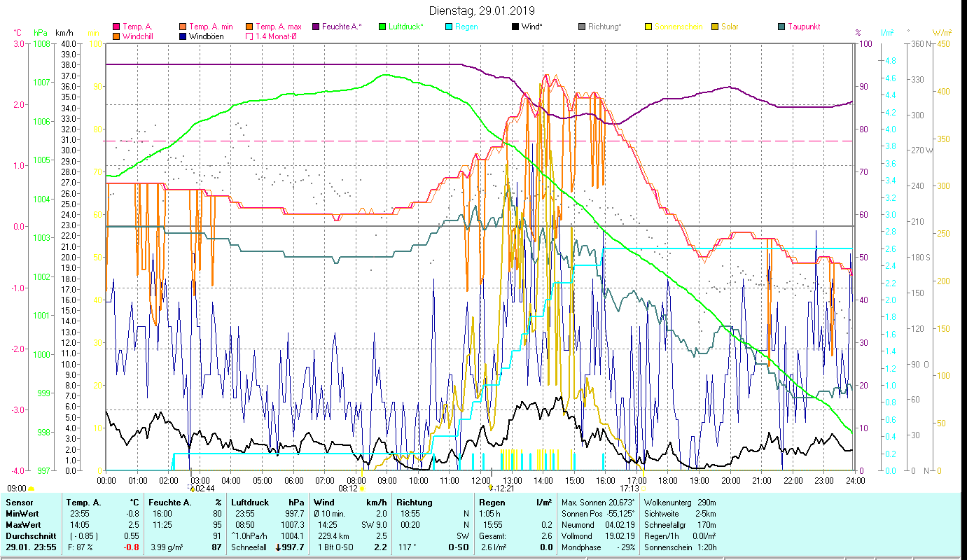Click the cyan Regen legend square
Screen dimensions: 967x560
tap(449, 27)
